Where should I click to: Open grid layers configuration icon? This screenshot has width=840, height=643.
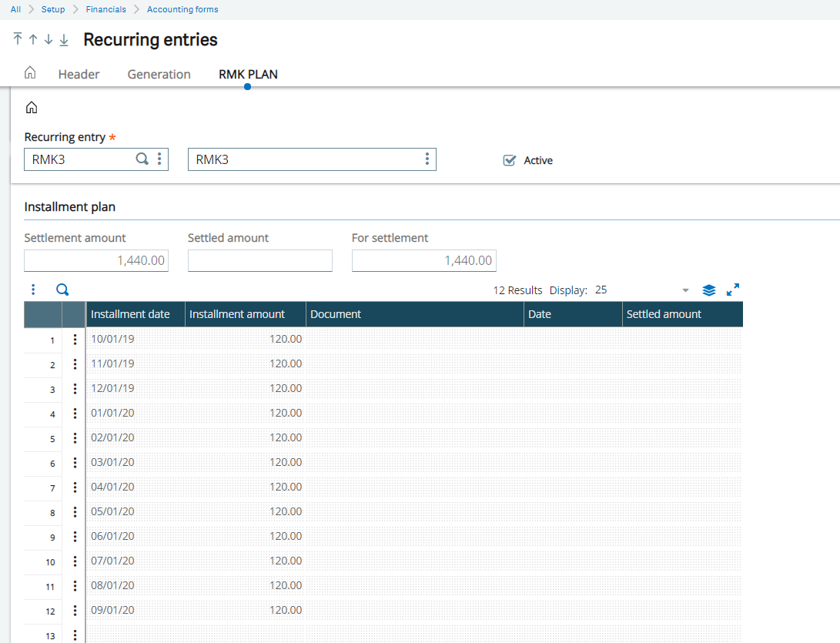click(x=709, y=290)
